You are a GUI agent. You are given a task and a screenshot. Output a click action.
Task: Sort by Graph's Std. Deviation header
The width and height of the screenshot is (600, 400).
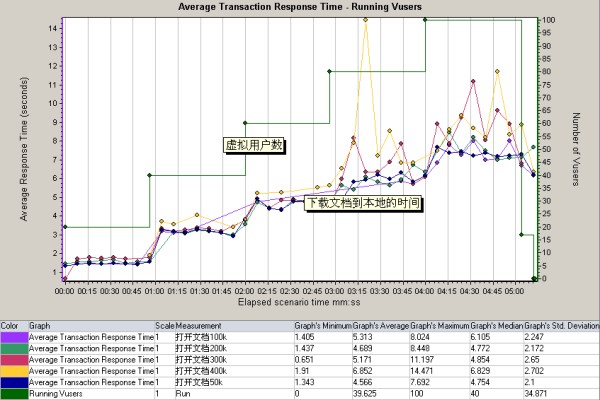(x=562, y=326)
